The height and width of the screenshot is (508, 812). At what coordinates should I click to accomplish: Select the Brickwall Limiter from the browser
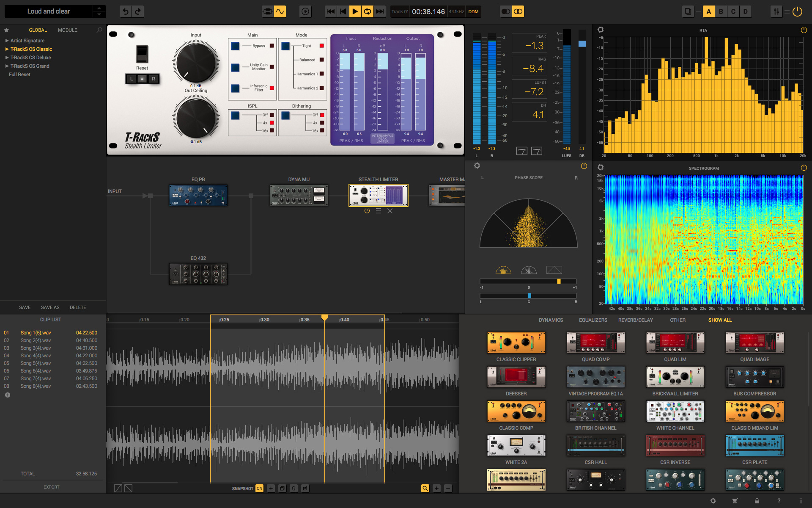coord(675,377)
